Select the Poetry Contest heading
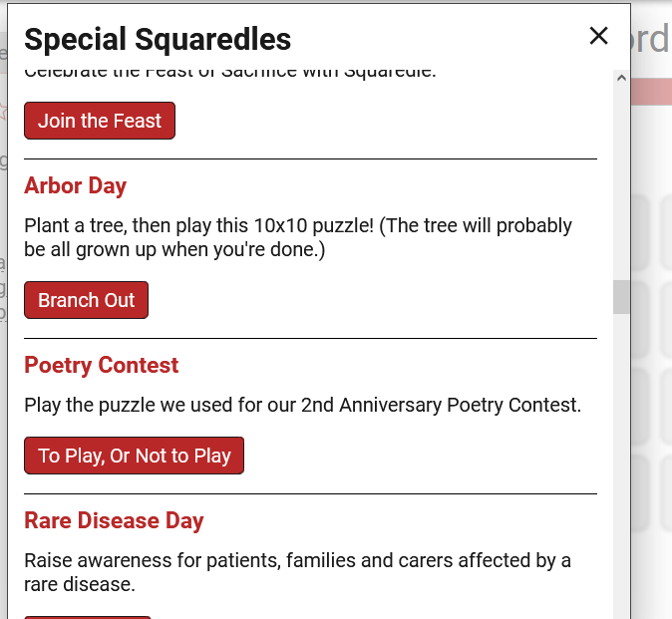672x619 pixels. click(101, 365)
